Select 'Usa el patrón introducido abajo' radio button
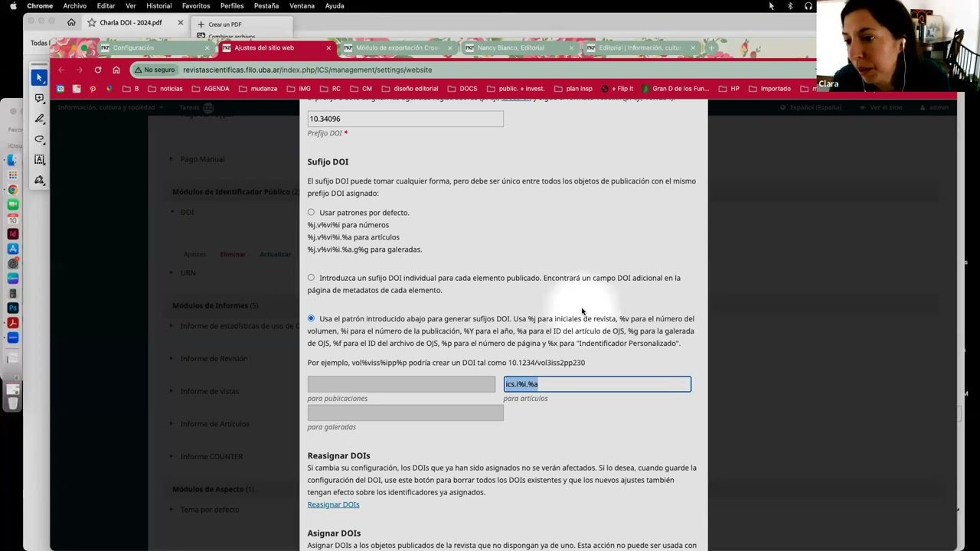Viewport: 980px width, 551px height. coord(311,318)
